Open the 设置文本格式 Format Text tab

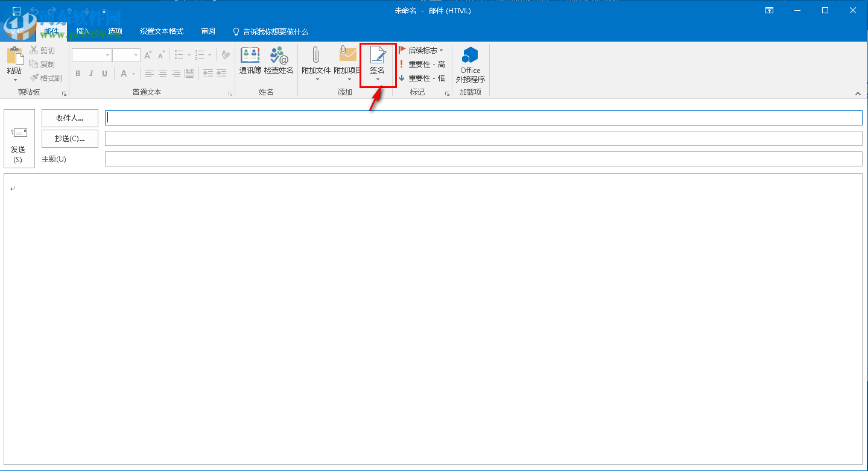[162, 31]
